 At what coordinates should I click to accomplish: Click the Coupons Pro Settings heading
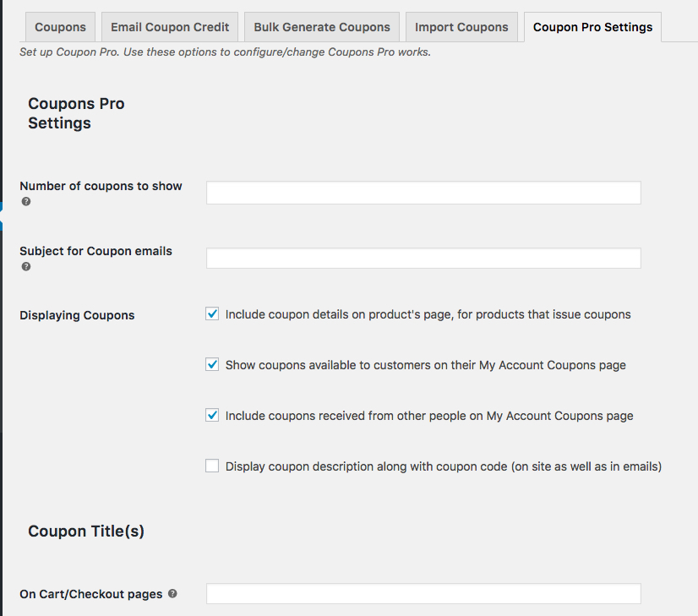tap(76, 113)
